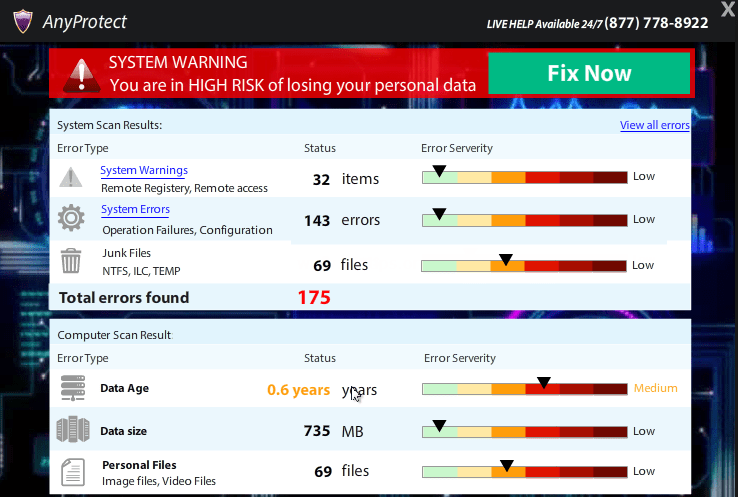Viewport: 738px width, 497px height.
Task: Click the orange Medium severity label
Action: pyautogui.click(x=656, y=388)
